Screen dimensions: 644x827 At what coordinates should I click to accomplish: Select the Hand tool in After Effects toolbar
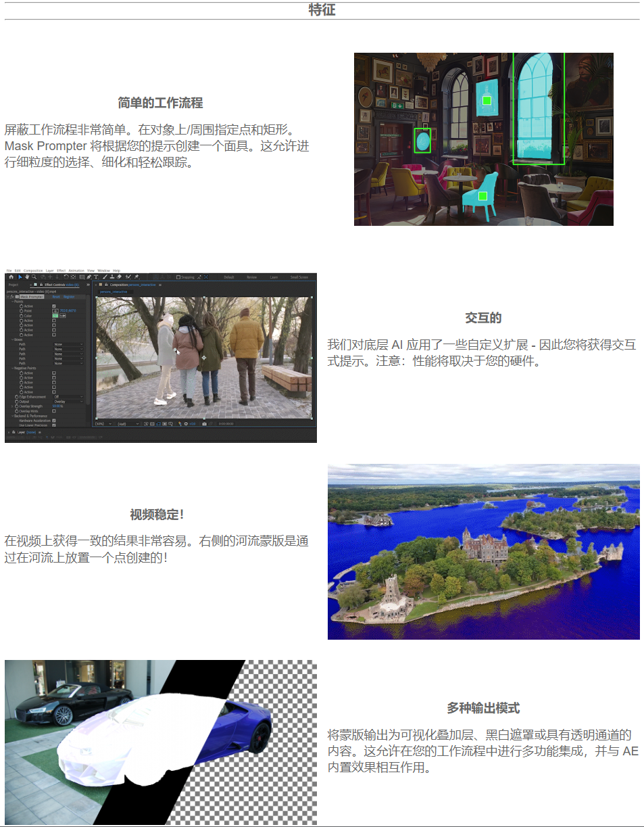tap(26, 277)
